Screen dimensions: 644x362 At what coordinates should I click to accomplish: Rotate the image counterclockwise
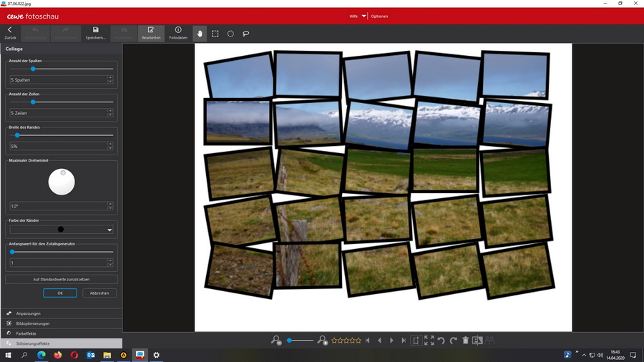[441, 341]
